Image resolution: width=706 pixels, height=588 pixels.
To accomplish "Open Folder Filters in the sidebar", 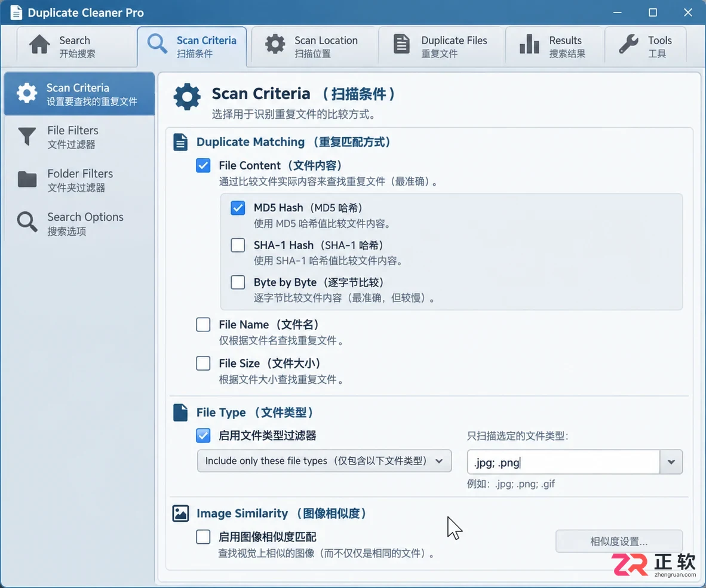I will click(79, 180).
